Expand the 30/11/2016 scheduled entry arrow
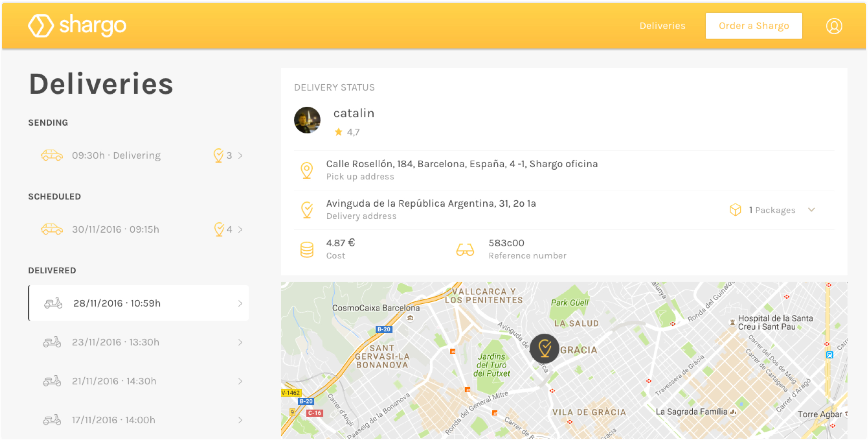 (240, 229)
